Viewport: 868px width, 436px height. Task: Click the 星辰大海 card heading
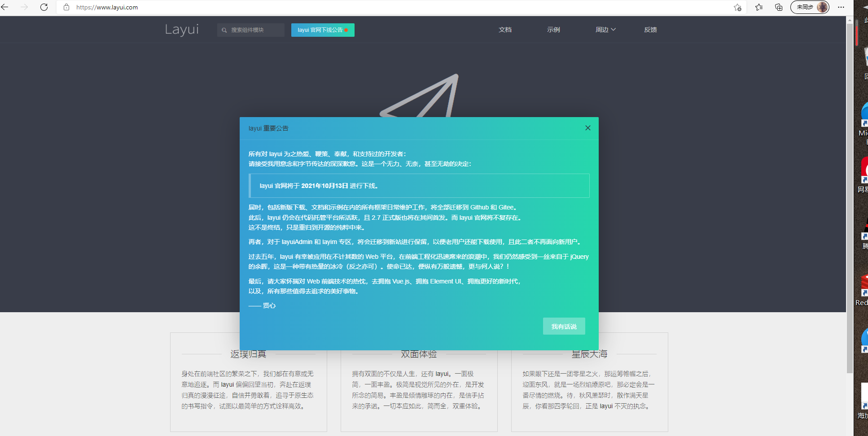pyautogui.click(x=589, y=354)
